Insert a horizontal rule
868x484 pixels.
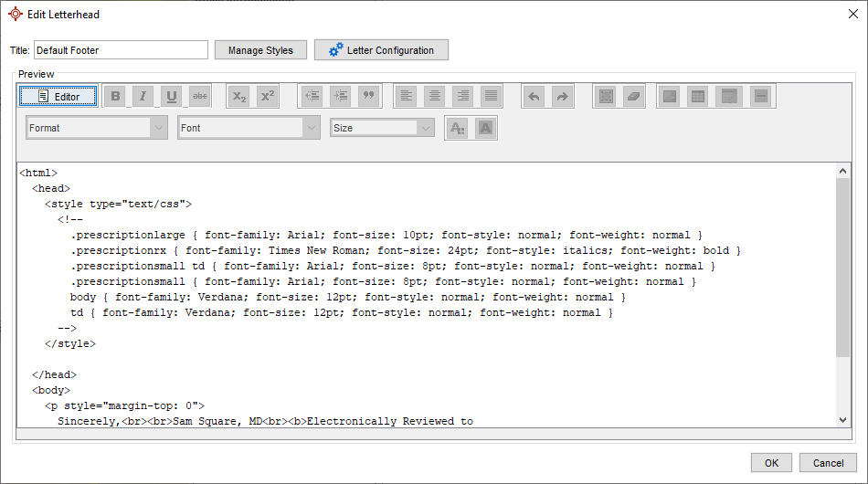click(x=761, y=96)
